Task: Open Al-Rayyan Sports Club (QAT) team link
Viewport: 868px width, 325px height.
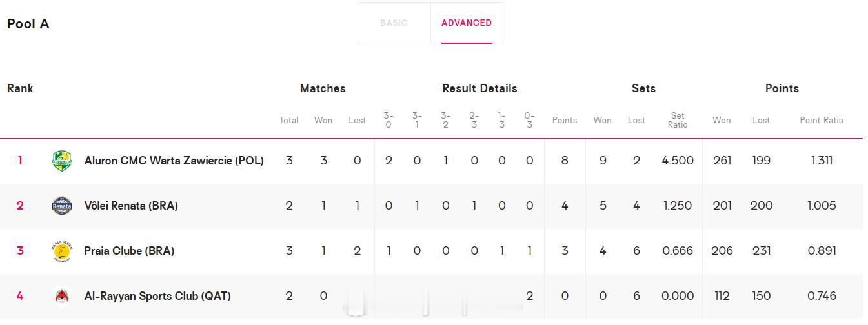Action: coord(157,296)
